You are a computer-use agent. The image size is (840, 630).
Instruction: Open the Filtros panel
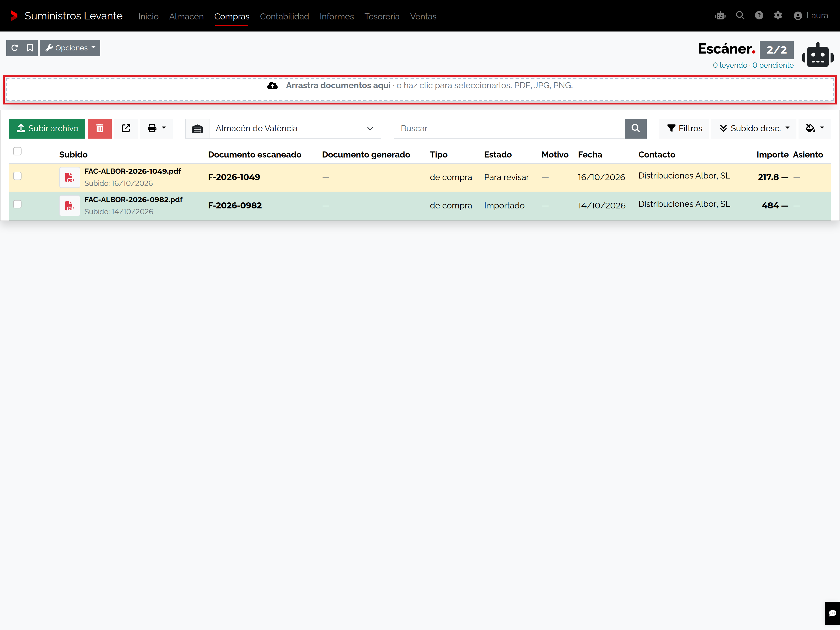[x=684, y=129]
